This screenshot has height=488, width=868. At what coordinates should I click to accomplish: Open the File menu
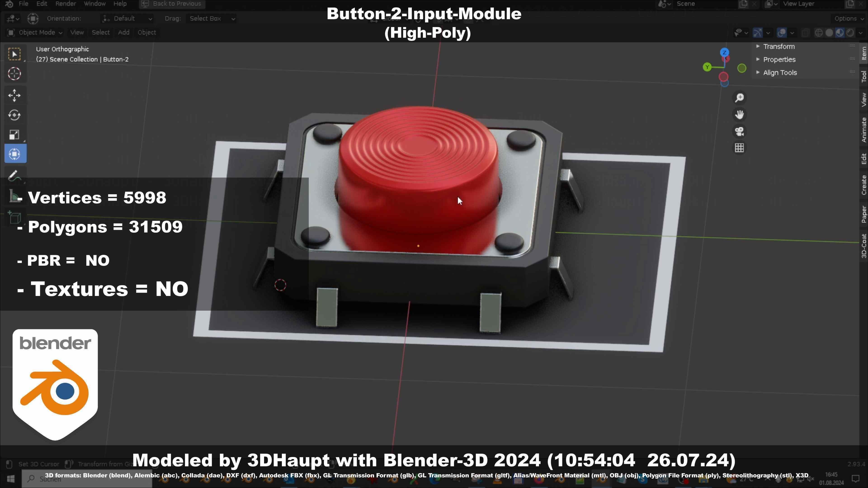tap(23, 4)
